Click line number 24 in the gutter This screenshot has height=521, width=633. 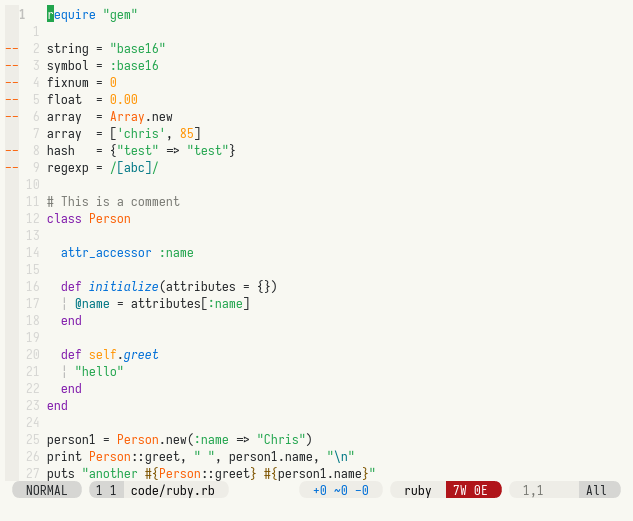point(33,423)
